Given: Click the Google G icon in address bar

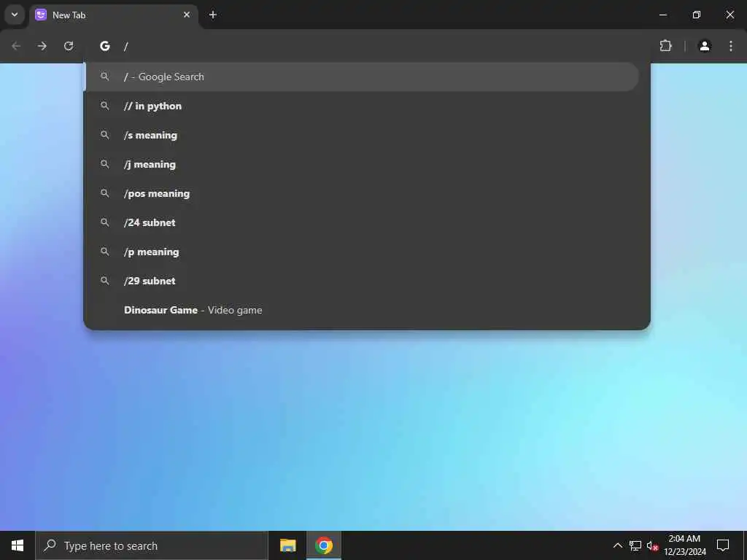Looking at the screenshot, I should (x=105, y=46).
